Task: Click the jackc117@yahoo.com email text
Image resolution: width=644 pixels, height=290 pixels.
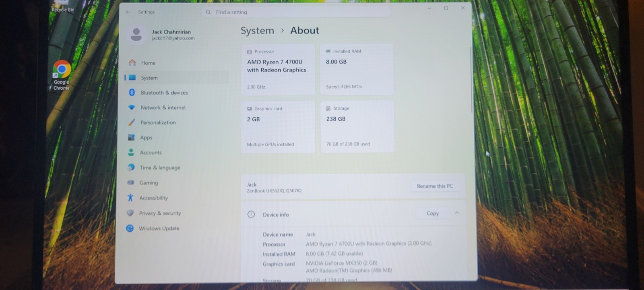Action: click(173, 38)
